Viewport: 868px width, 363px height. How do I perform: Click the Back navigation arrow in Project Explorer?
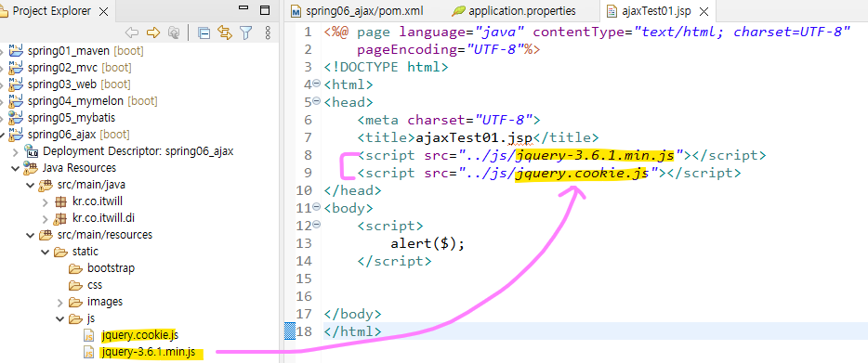click(x=132, y=33)
